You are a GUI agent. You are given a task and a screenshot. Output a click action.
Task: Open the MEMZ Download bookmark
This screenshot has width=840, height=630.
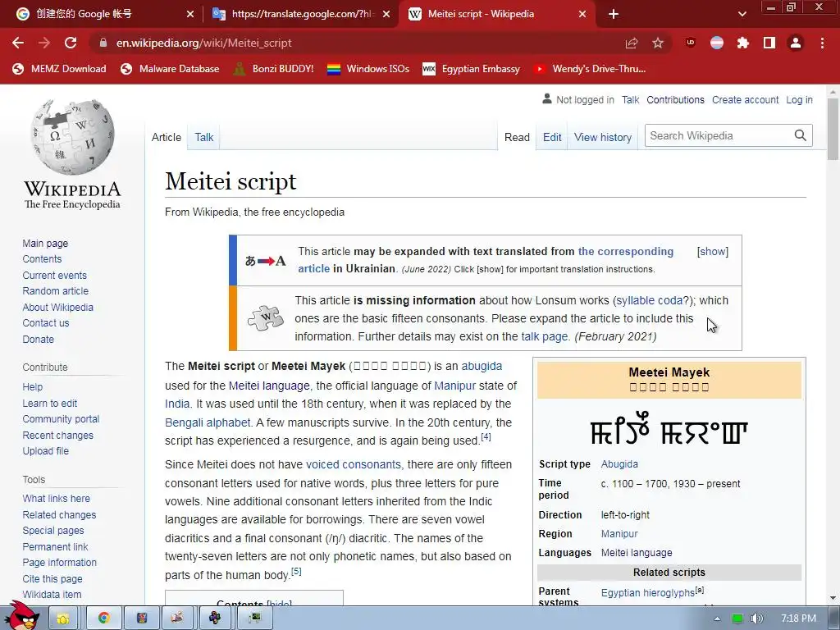click(59, 69)
